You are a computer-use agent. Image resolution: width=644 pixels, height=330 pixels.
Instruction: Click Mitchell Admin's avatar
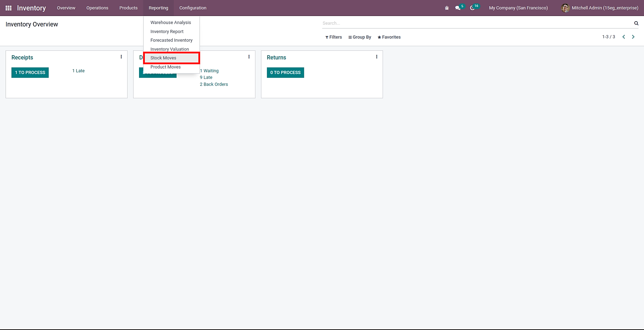point(565,8)
